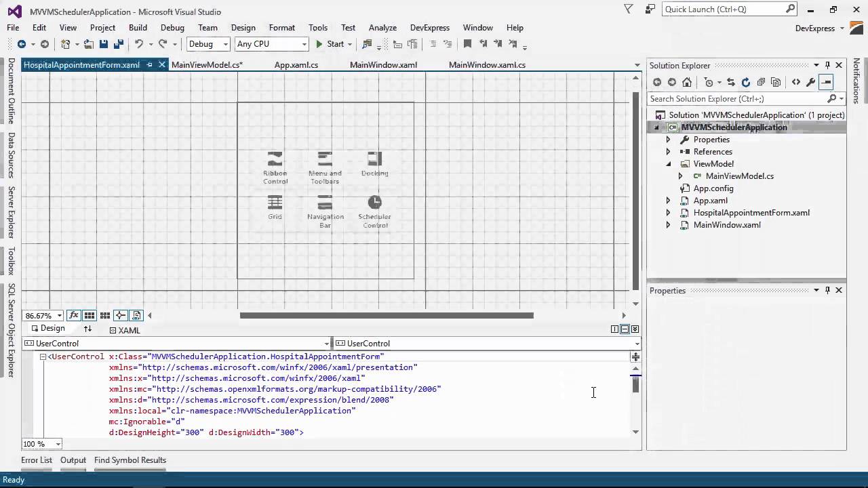Expand the References node
Image resolution: width=868 pixels, height=488 pixels.
[668, 152]
